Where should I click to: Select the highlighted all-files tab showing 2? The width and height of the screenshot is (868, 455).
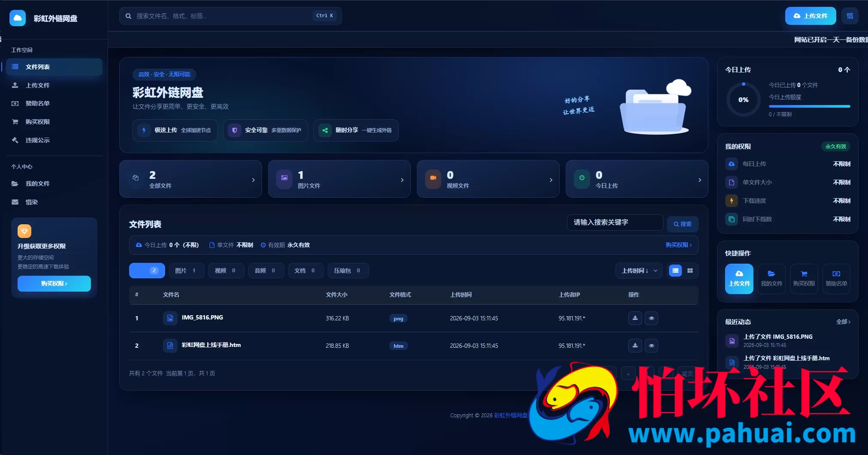point(147,271)
